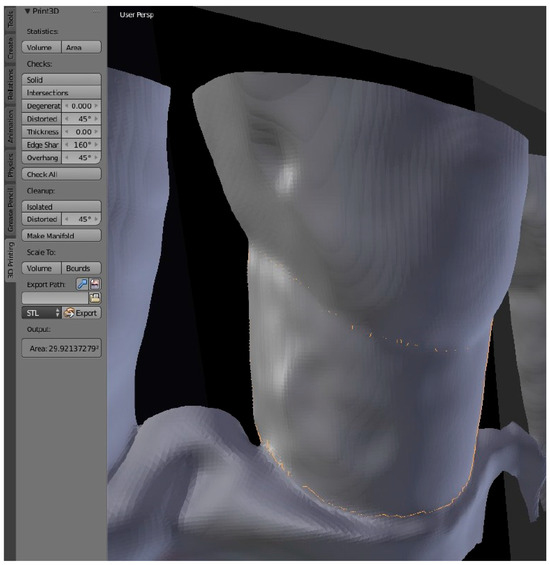Run the Solid check

click(x=61, y=80)
